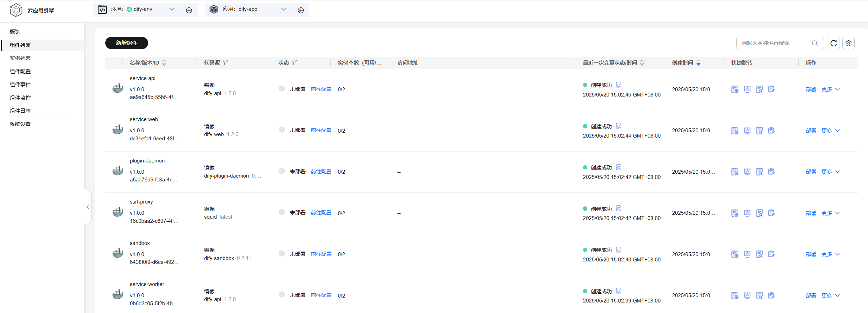Image resolution: width=868 pixels, height=313 pixels.
Task: Open log shortcut icon for sandbox
Action: tap(760, 254)
